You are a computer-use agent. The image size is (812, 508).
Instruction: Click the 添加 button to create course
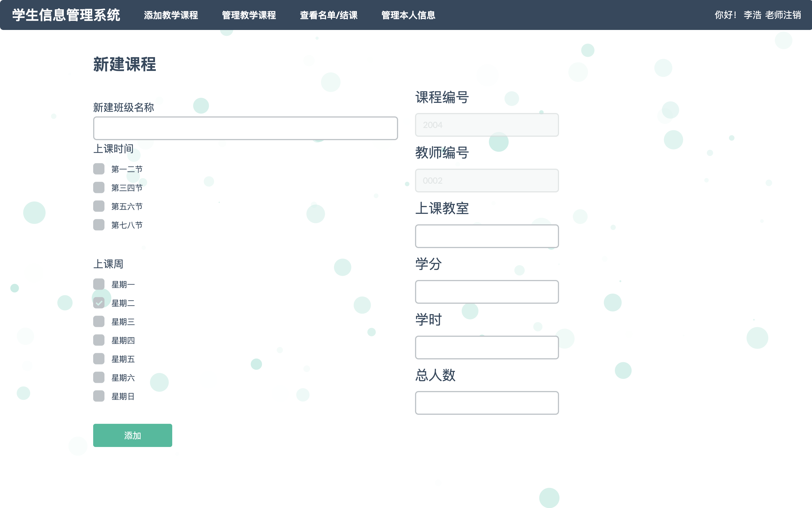pyautogui.click(x=132, y=435)
